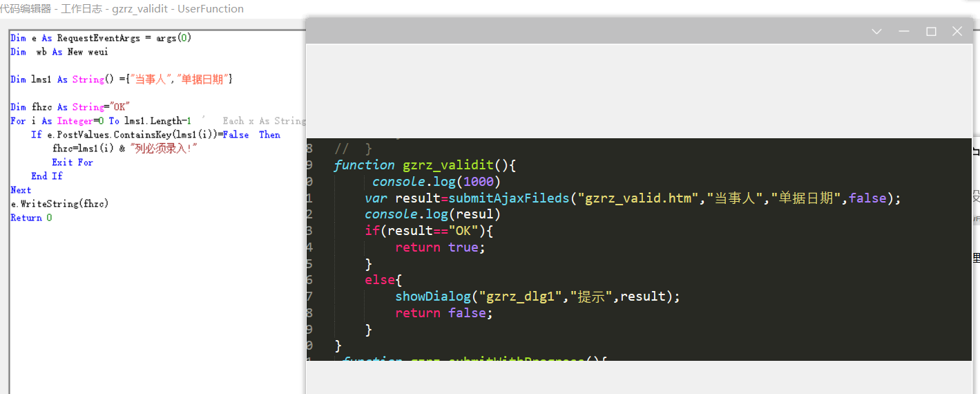Click the 'Next' keyword line
Viewport: 980px width, 394px height.
(x=21, y=190)
